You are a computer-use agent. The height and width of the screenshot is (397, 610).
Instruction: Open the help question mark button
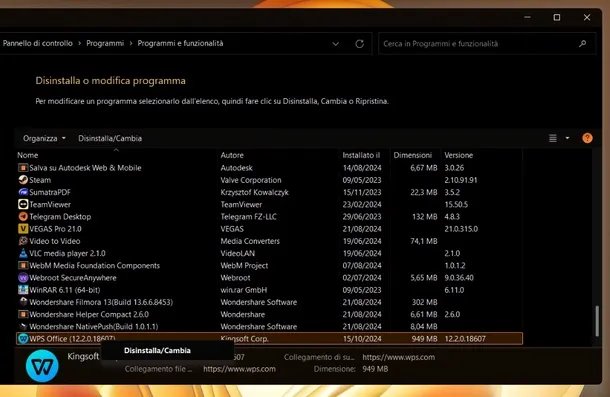coord(587,138)
